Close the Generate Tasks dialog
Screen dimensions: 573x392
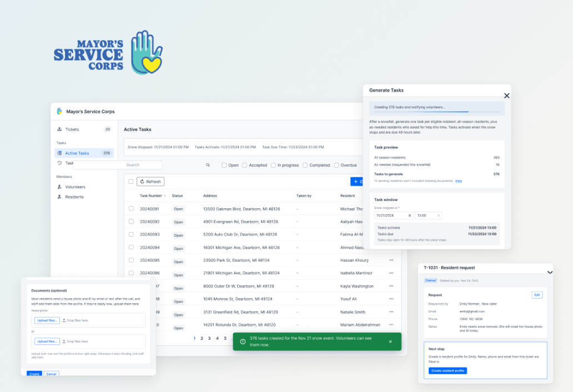tap(506, 96)
